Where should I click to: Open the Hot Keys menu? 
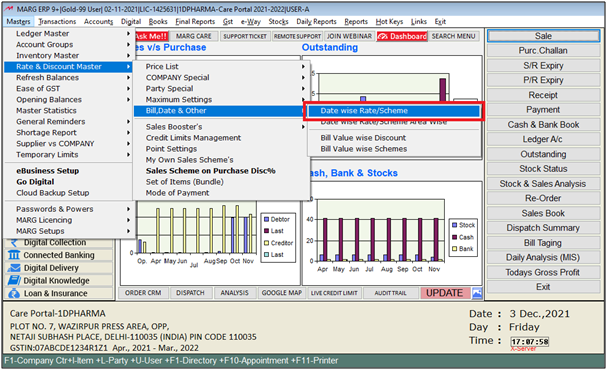(389, 22)
